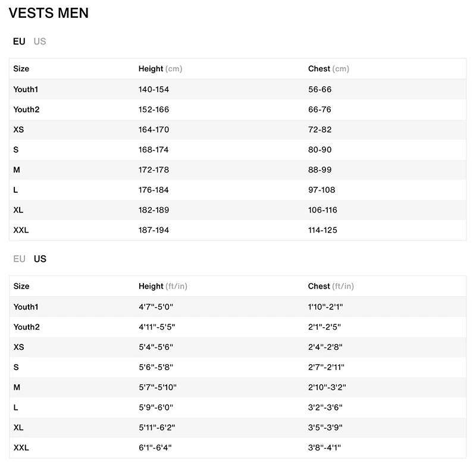
Task: Click the 2'10"-3'2" chest cell for M
Action: click(327, 387)
